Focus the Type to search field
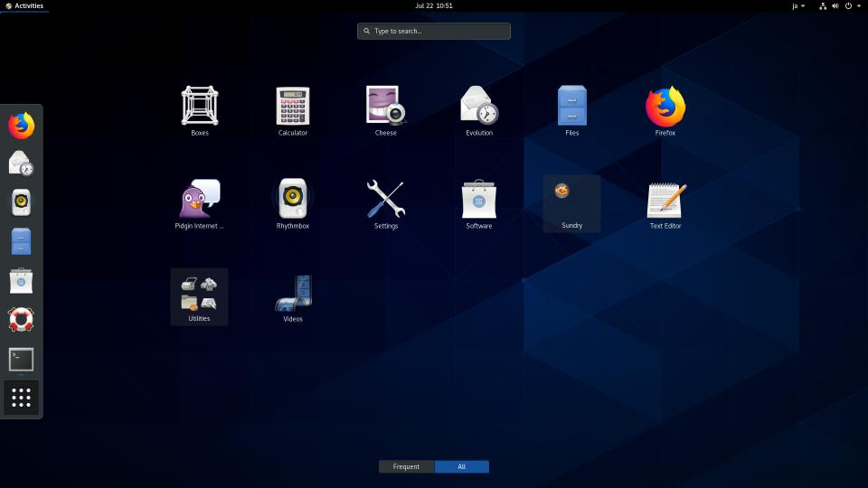The height and width of the screenshot is (488, 868). tap(433, 31)
